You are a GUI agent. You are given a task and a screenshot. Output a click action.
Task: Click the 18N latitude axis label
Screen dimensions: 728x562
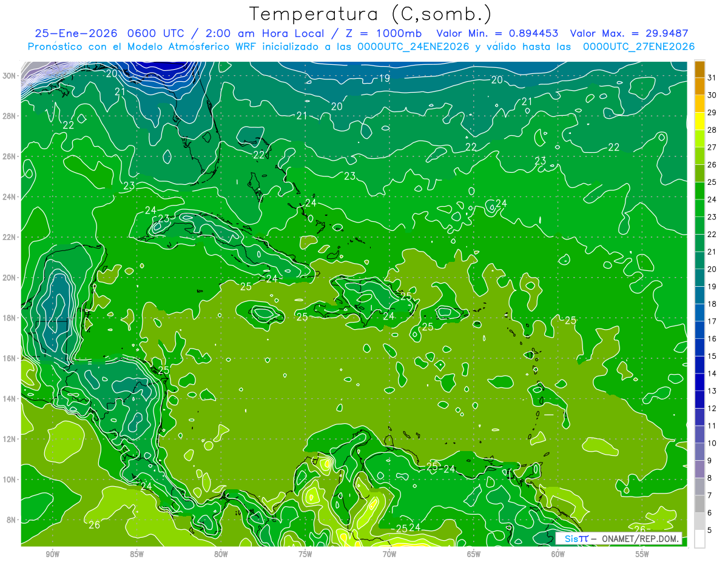(x=10, y=318)
